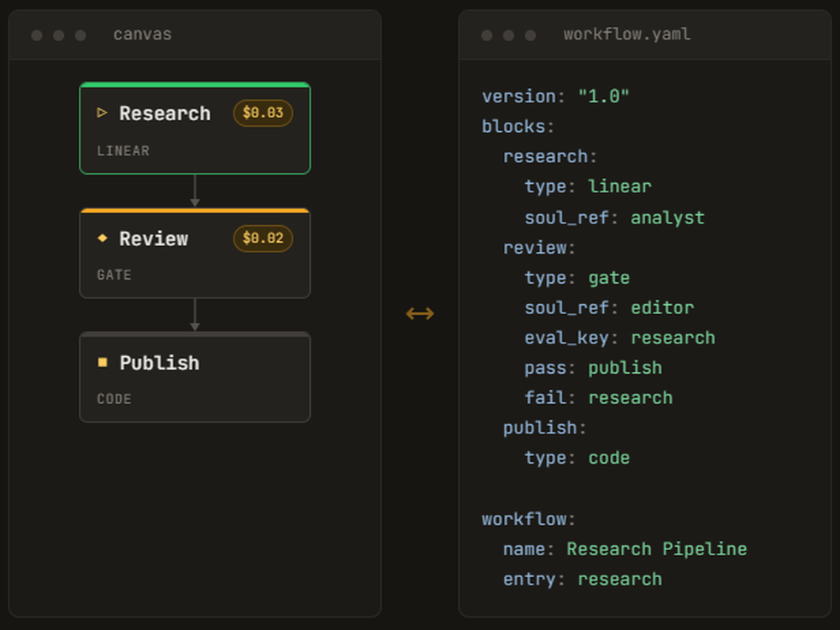
Task: Click the version "1.0" value in YAML
Action: (604, 97)
